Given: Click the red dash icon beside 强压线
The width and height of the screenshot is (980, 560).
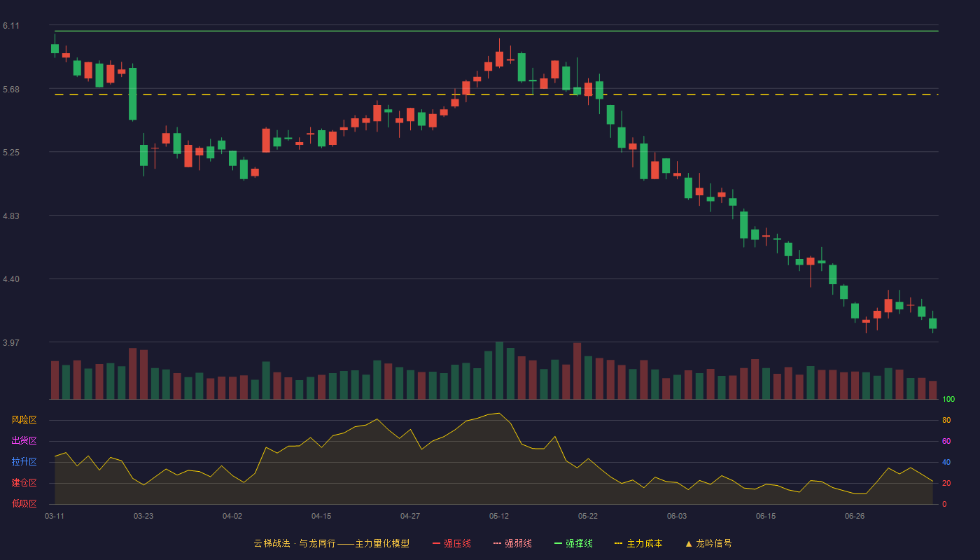Looking at the screenshot, I should pos(436,543).
